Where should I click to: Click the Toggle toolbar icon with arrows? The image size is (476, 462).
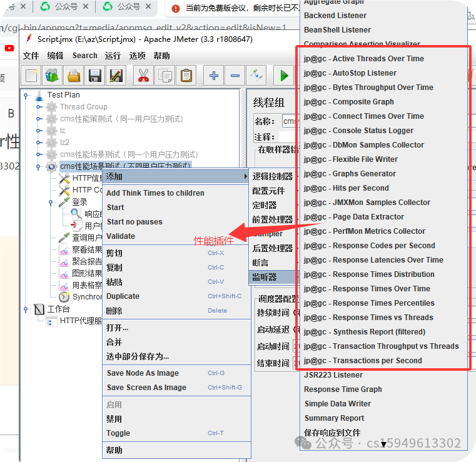256,76
